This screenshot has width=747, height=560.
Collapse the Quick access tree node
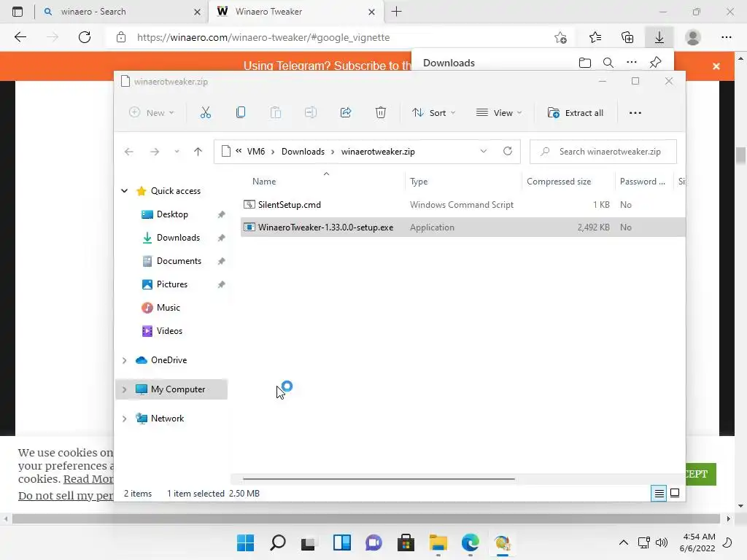[x=124, y=191]
